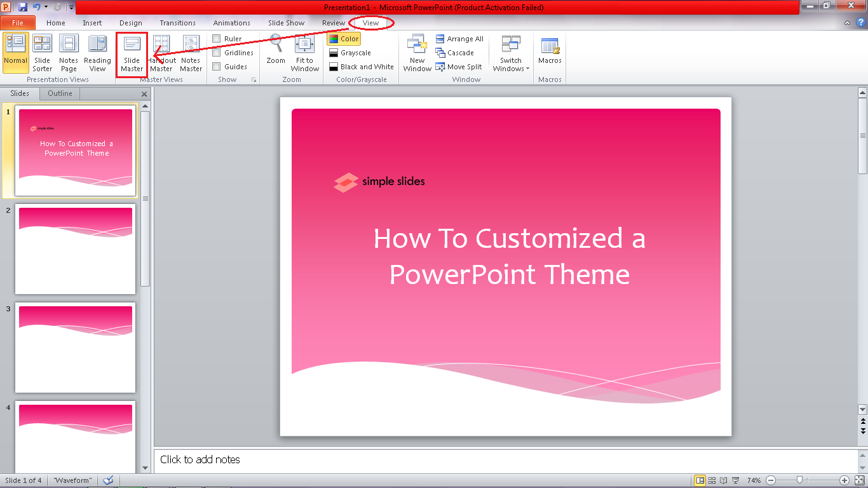Select slide 3 thumbnail
The image size is (868, 488).
tap(75, 348)
